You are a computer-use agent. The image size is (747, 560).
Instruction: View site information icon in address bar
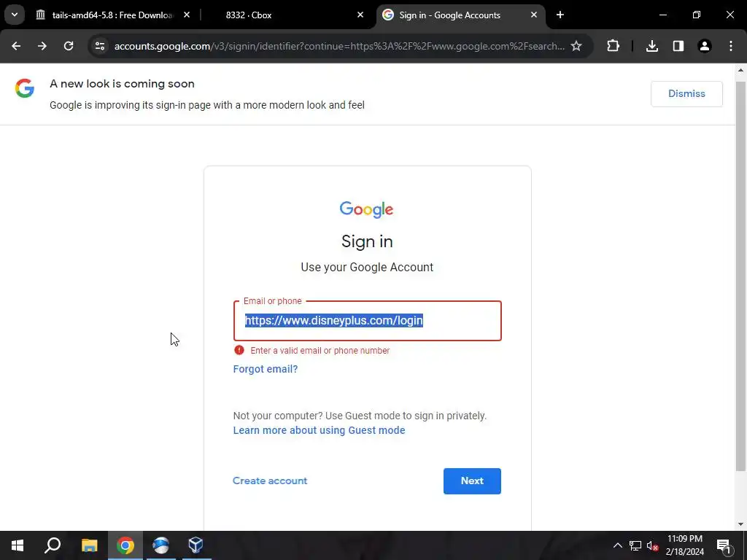[100, 46]
